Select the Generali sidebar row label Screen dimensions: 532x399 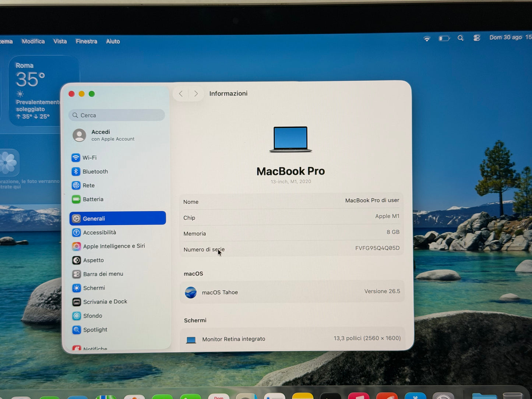click(x=94, y=219)
